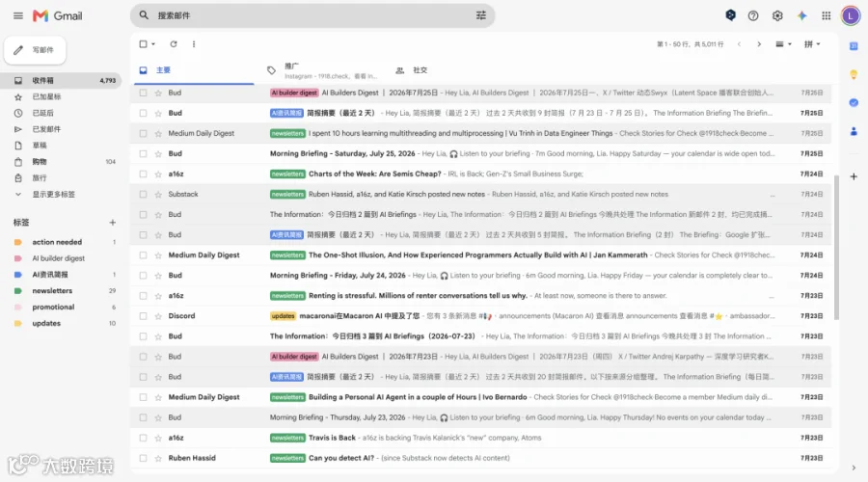
Task: Click the email list vertical scrollbar
Action: [836, 247]
